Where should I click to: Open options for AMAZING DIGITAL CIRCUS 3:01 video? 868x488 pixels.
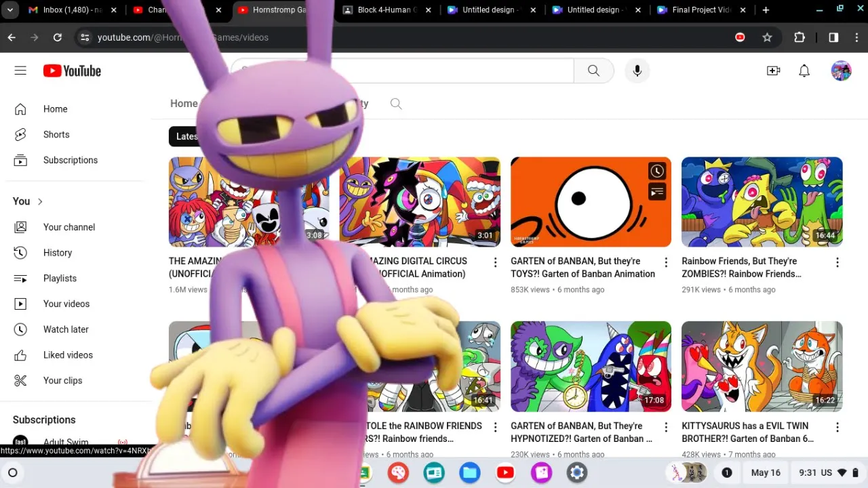(495, 262)
